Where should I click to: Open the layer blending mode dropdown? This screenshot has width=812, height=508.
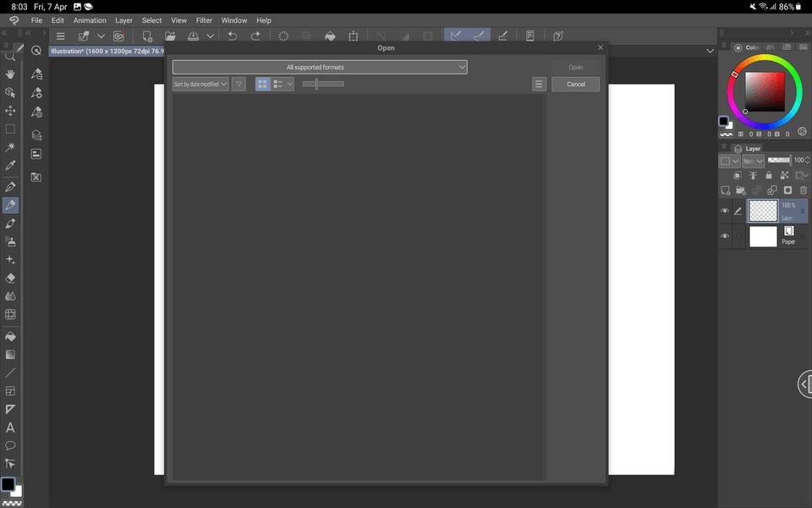click(x=754, y=160)
